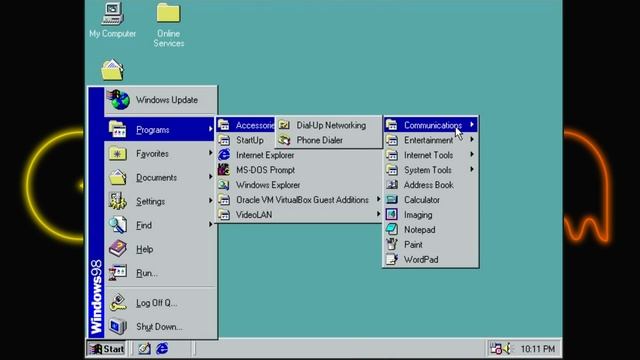This screenshot has width=640, height=360.
Task: Click the Start button
Action: (107, 349)
